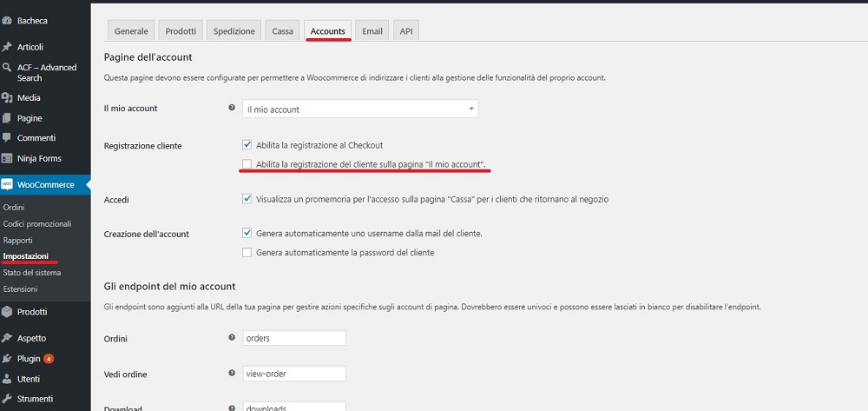Check Genera automaticamente la password del cliente

(247, 253)
